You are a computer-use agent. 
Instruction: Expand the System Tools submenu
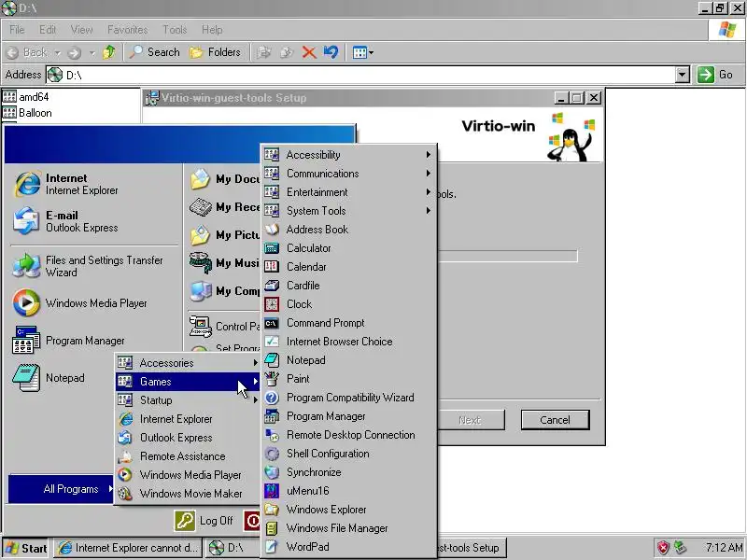click(348, 211)
